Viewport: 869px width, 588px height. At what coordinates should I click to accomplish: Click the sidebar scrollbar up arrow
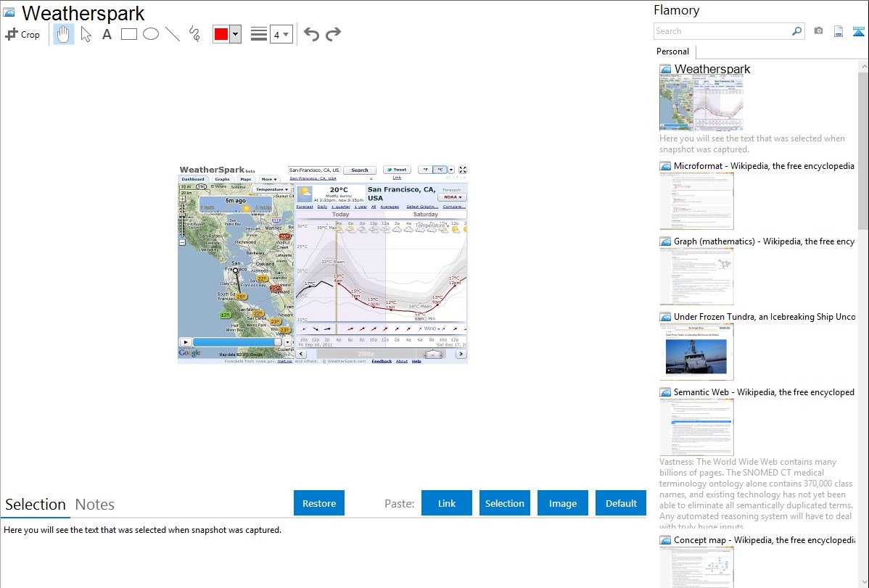point(863,66)
